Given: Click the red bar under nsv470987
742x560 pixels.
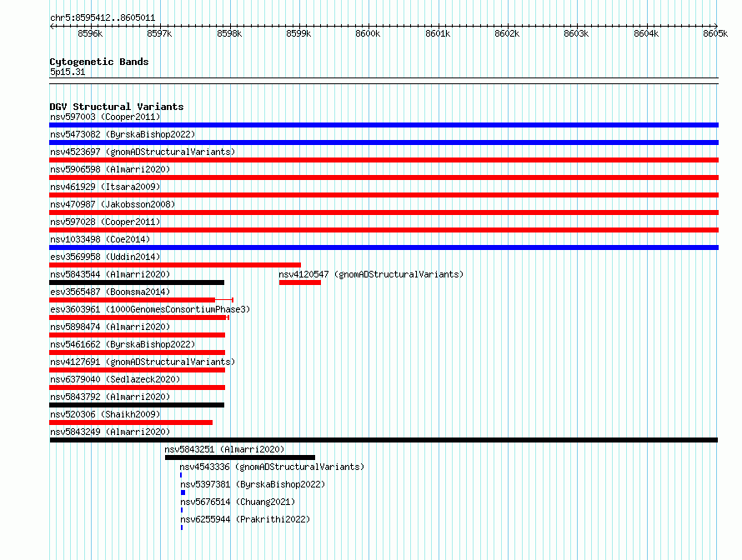Looking at the screenshot, I should 384,212.
